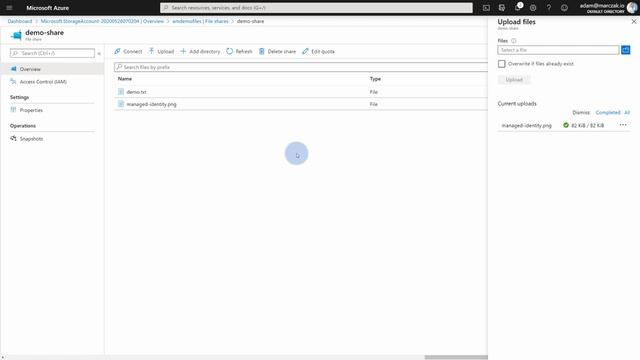Click the Upload button in the panel
Image resolution: width=640 pixels, height=360 pixels.
click(x=514, y=80)
